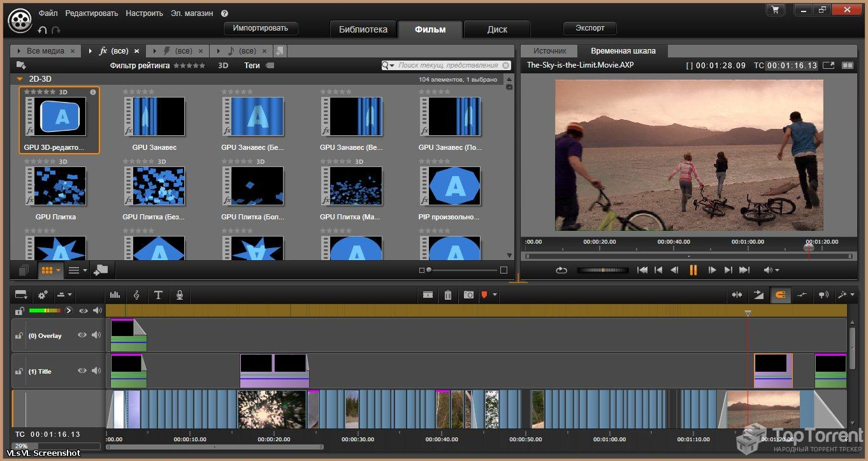Take a snapshot with the camera icon
This screenshot has width=868, height=461.
(468, 295)
